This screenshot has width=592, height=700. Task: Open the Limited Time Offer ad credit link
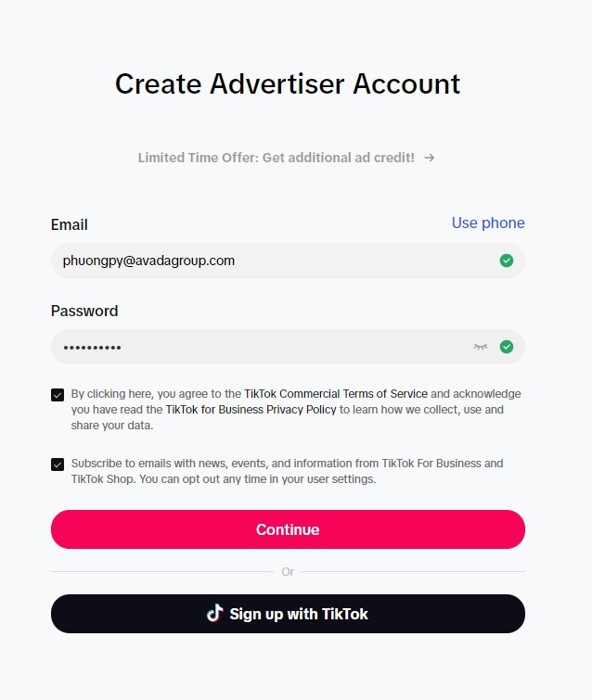click(277, 158)
